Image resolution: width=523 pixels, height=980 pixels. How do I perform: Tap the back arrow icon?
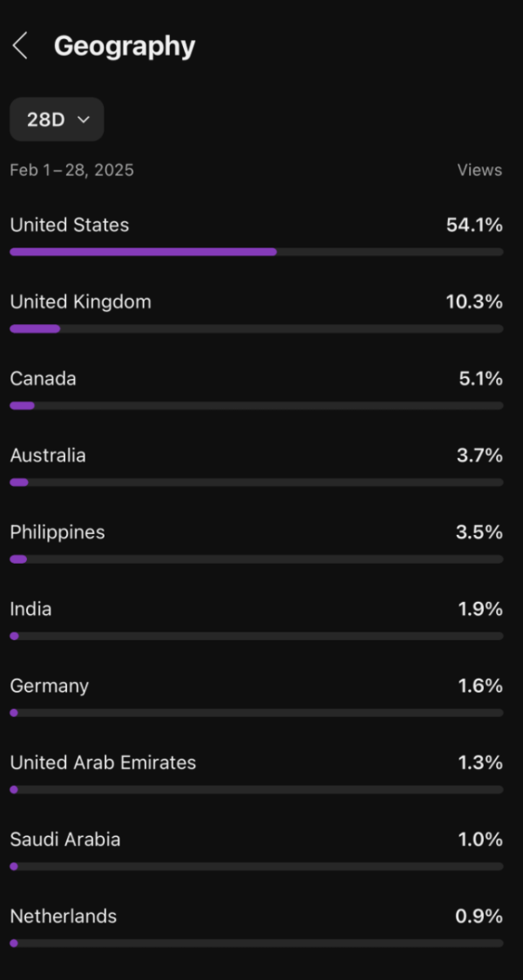20,46
